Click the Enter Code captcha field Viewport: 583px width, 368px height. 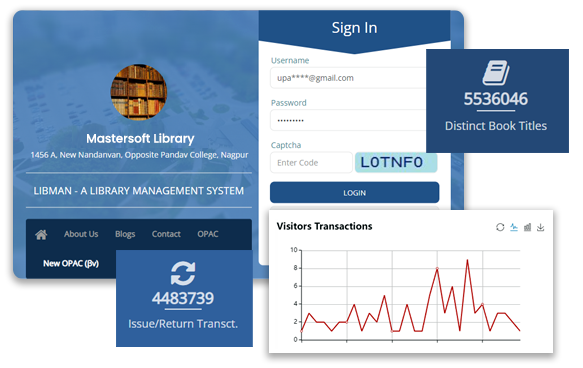click(311, 163)
